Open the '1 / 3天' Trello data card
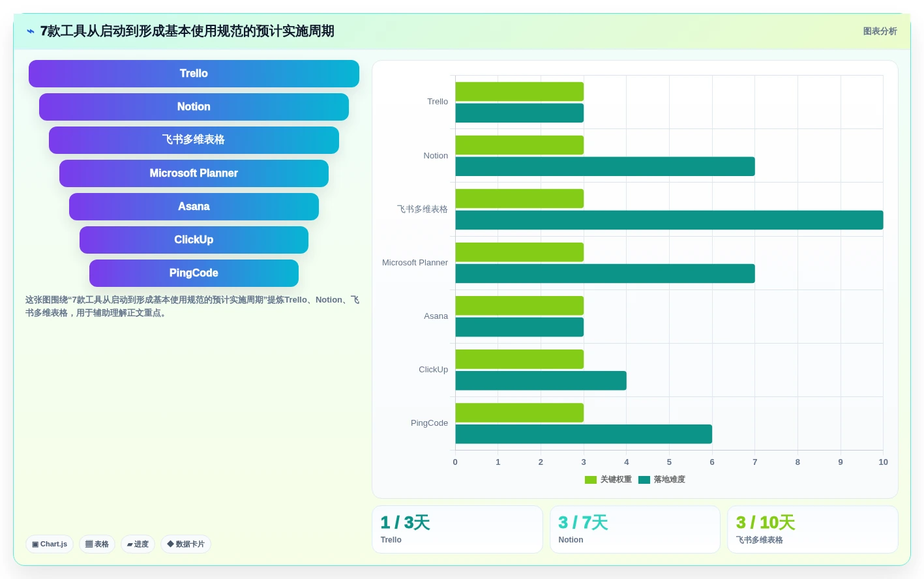The height and width of the screenshot is (579, 924). pyautogui.click(x=457, y=529)
